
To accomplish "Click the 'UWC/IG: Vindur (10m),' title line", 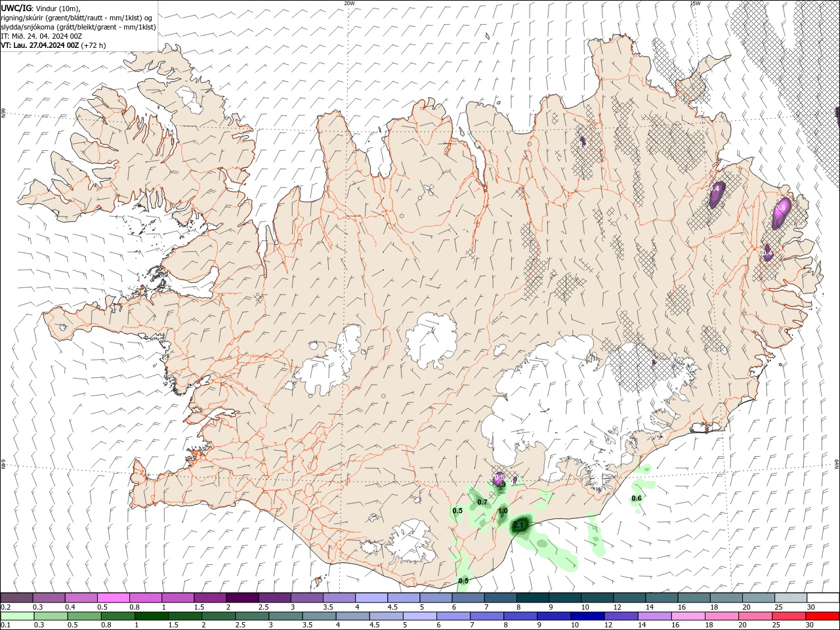I will tap(41, 8).
